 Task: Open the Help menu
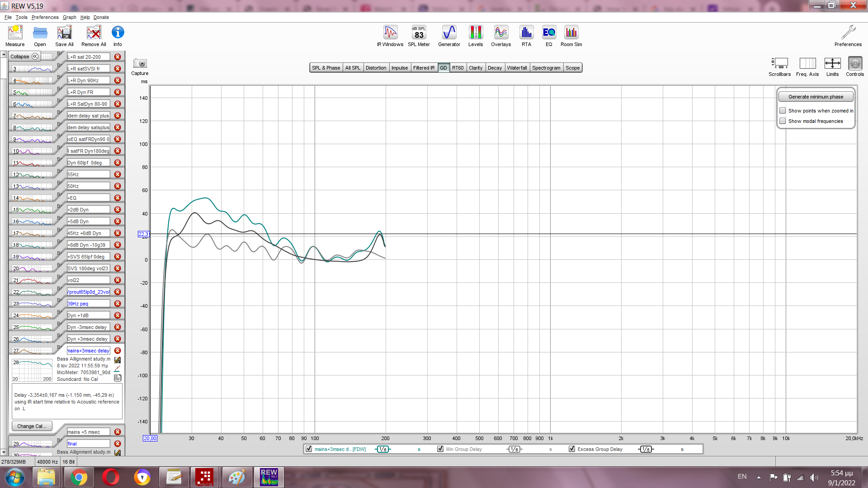click(x=85, y=17)
